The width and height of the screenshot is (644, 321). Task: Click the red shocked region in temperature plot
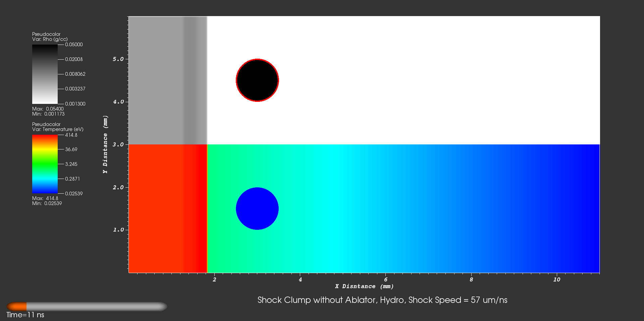click(168, 208)
